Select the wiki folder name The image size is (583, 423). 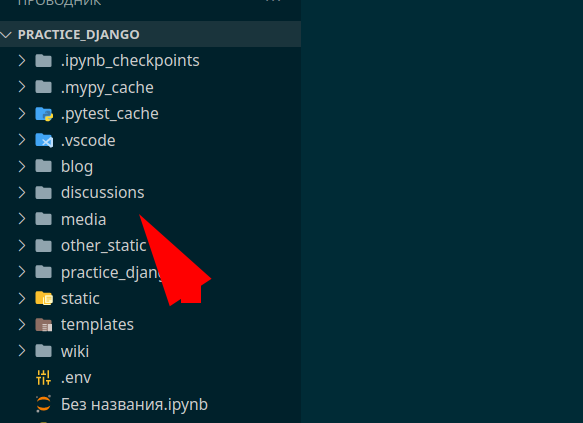pyautogui.click(x=75, y=351)
